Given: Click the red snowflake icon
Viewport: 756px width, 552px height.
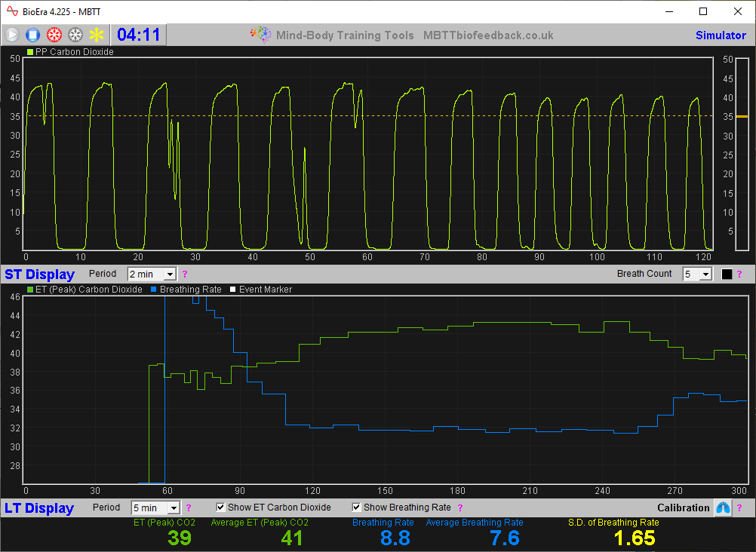Looking at the screenshot, I should (54, 35).
